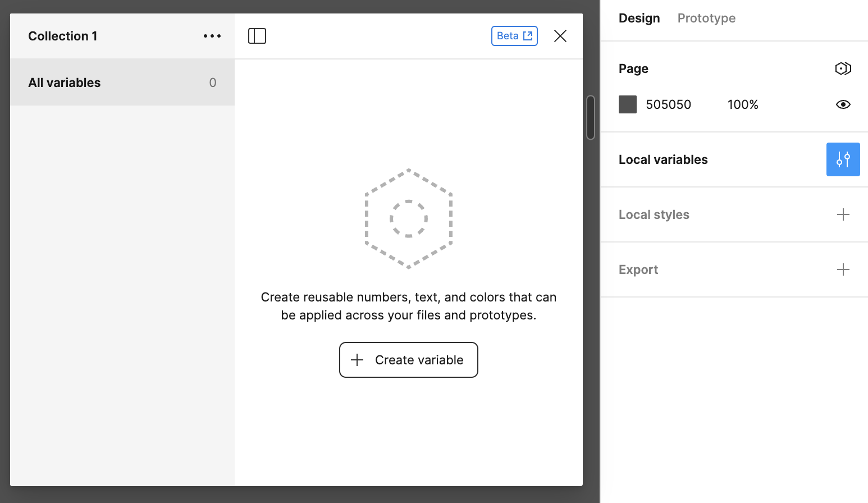Toggle page background visibility eye
868x503 pixels.
tap(843, 104)
